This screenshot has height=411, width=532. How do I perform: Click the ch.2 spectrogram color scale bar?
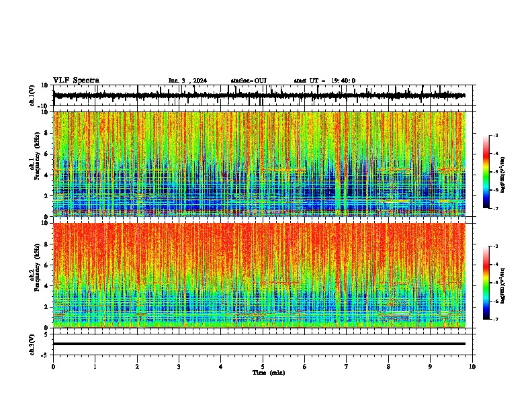[x=486, y=283]
